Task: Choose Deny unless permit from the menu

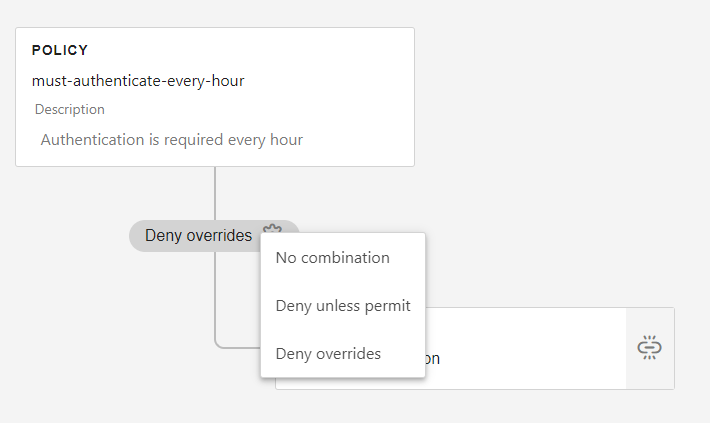Action: coord(343,305)
